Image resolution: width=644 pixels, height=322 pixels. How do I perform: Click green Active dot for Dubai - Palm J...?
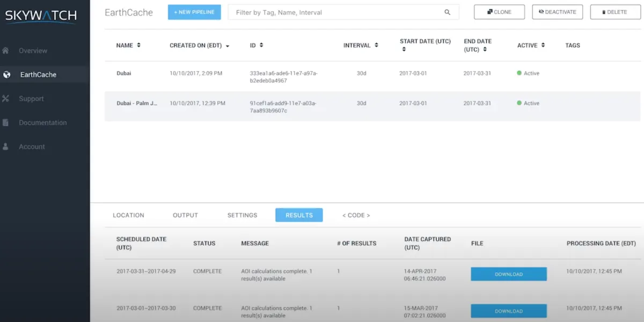pyautogui.click(x=519, y=103)
